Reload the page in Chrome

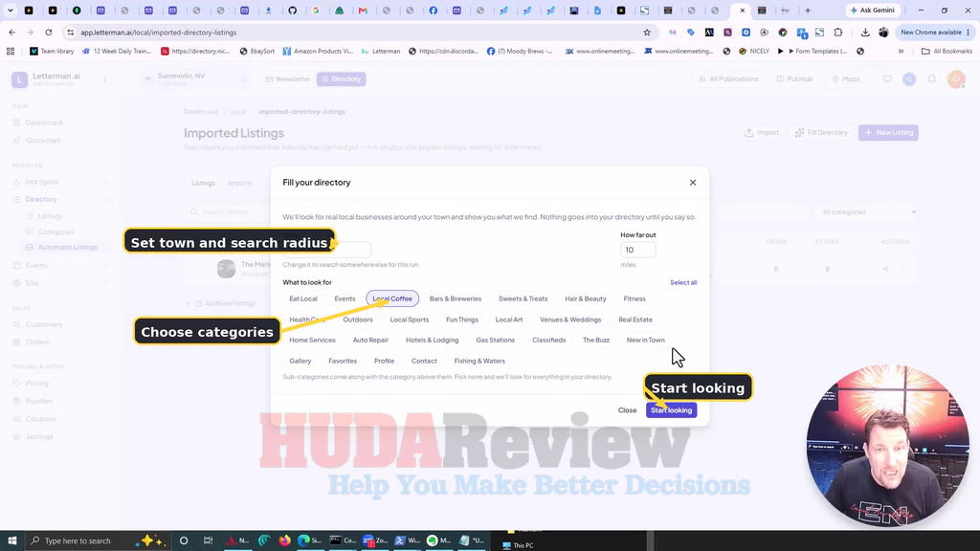pyautogui.click(x=48, y=33)
